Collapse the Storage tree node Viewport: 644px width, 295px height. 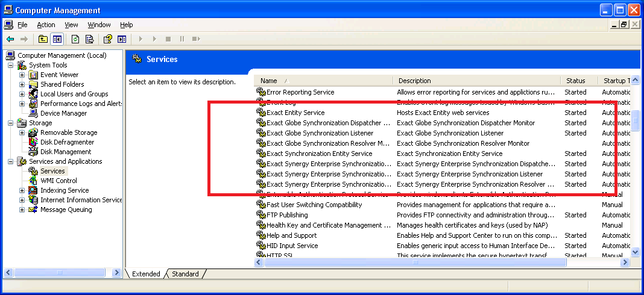[x=10, y=123]
